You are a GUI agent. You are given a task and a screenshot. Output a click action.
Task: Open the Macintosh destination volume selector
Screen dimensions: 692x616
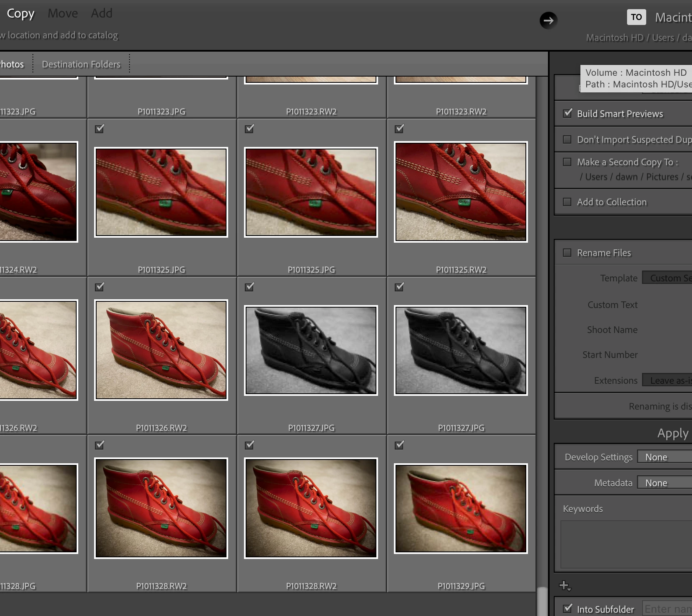click(673, 17)
